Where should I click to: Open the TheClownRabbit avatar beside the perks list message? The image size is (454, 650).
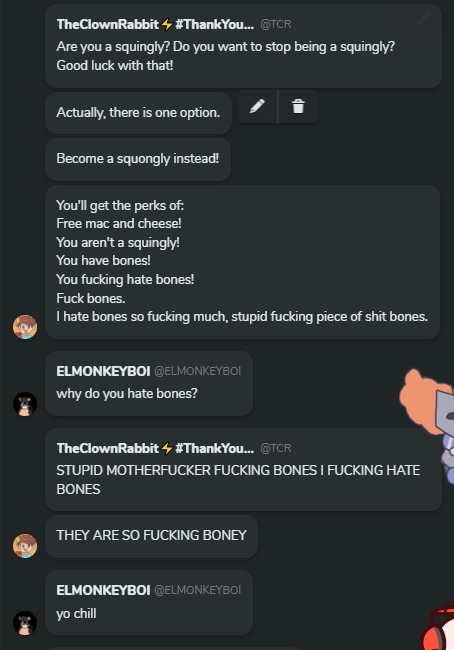25,327
